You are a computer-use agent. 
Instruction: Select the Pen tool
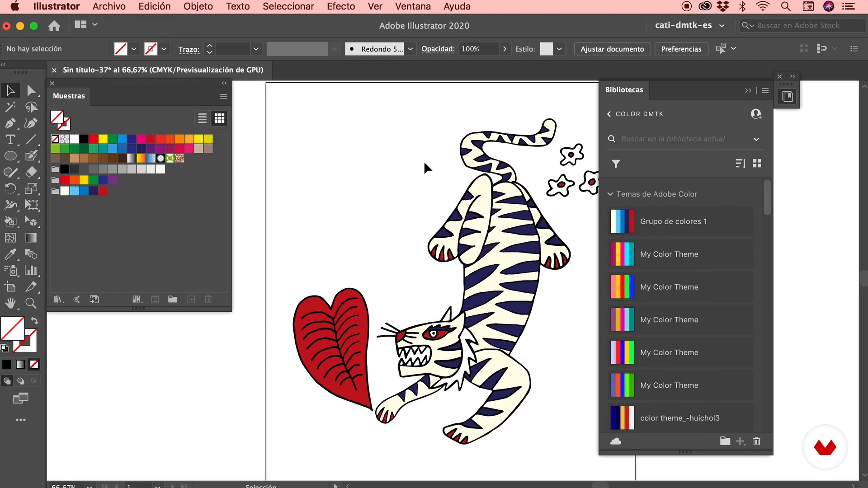tap(10, 123)
